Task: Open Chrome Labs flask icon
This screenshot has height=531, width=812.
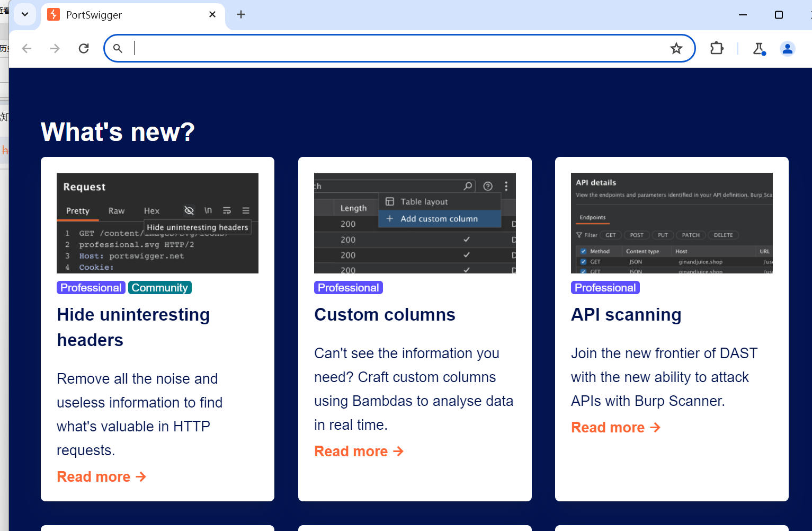Action: (x=759, y=49)
